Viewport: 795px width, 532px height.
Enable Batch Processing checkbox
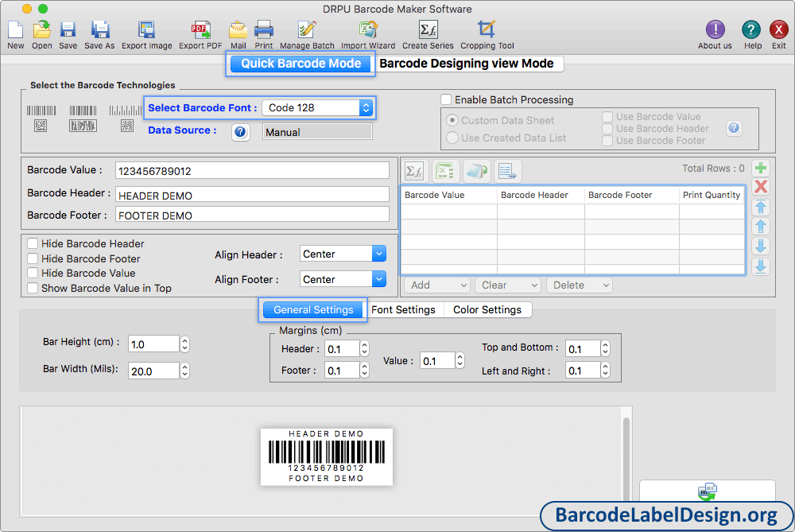point(446,99)
